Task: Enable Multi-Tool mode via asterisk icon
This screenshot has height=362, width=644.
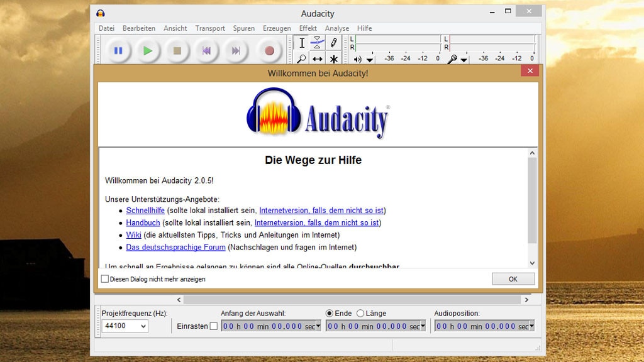Action: point(334,58)
